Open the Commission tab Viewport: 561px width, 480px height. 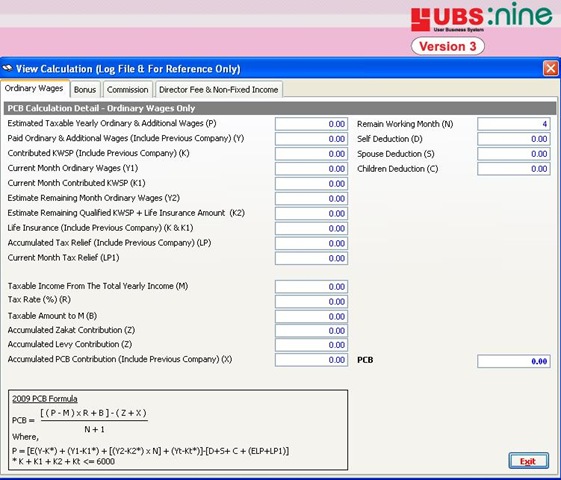(x=128, y=90)
